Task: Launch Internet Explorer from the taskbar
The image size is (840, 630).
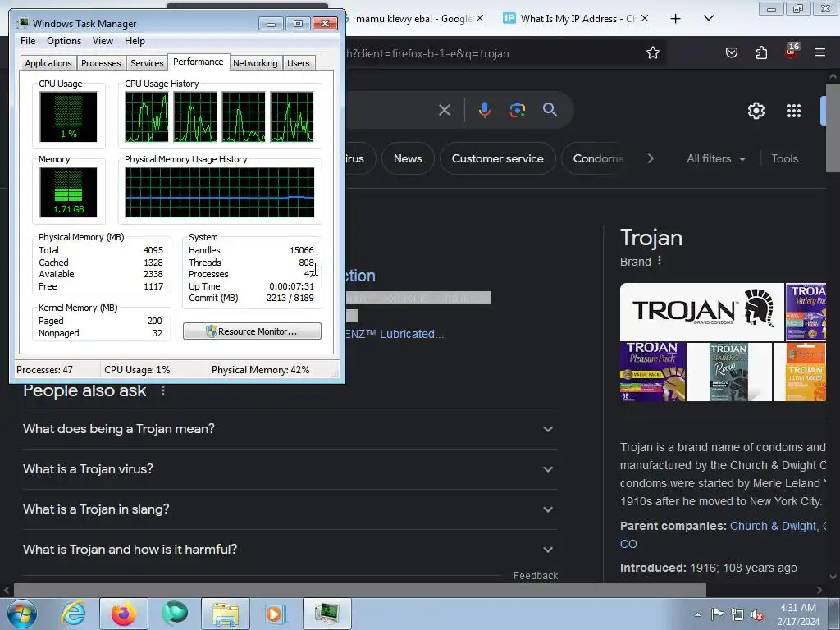Action: (x=73, y=614)
